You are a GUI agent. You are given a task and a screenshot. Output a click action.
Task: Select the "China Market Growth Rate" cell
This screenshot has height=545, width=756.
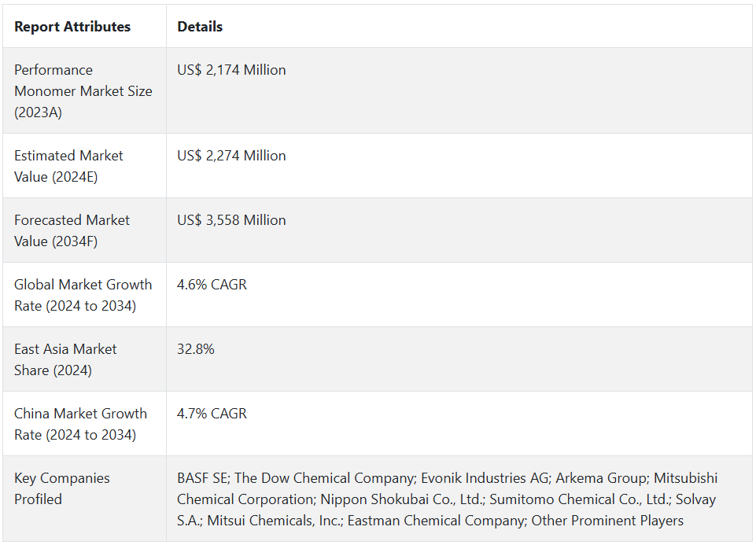(80, 424)
